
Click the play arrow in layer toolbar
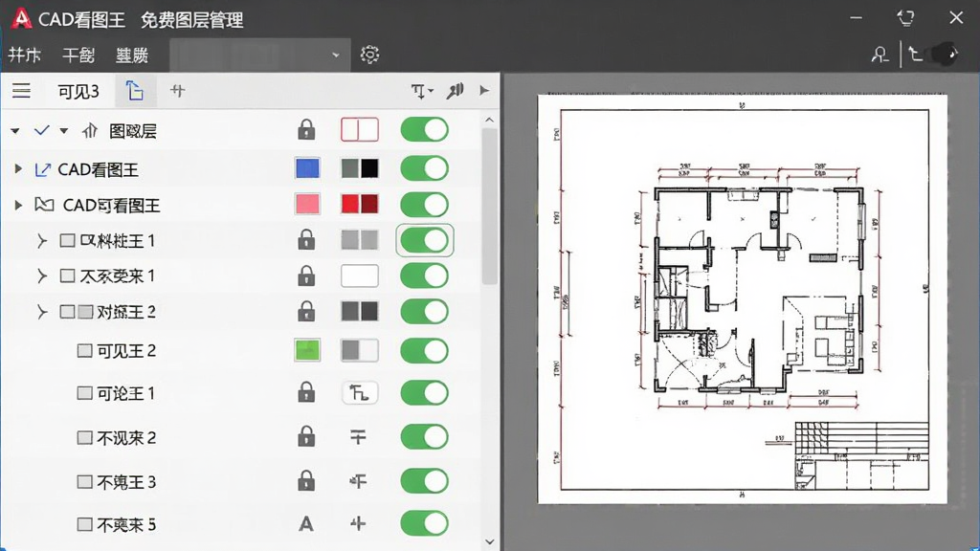point(484,91)
